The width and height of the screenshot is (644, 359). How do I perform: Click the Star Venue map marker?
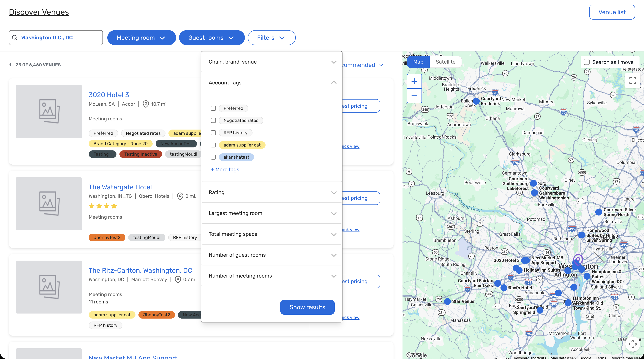coord(447,302)
